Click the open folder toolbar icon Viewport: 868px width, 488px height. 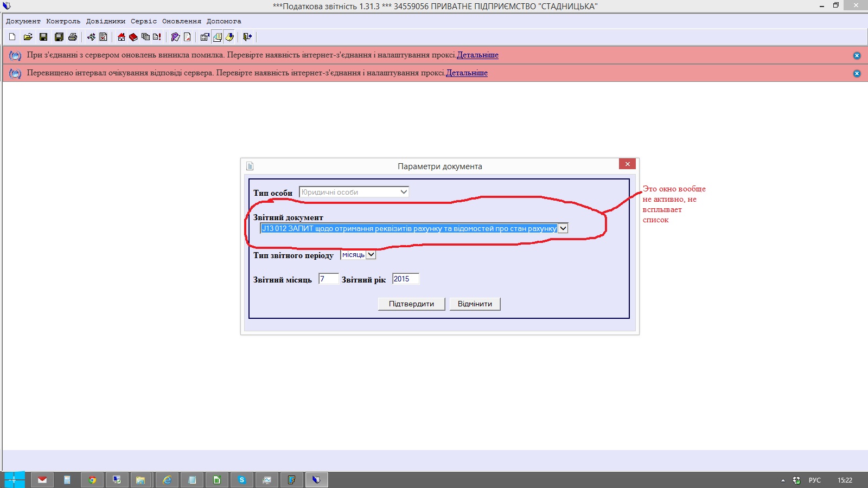pyautogui.click(x=28, y=37)
